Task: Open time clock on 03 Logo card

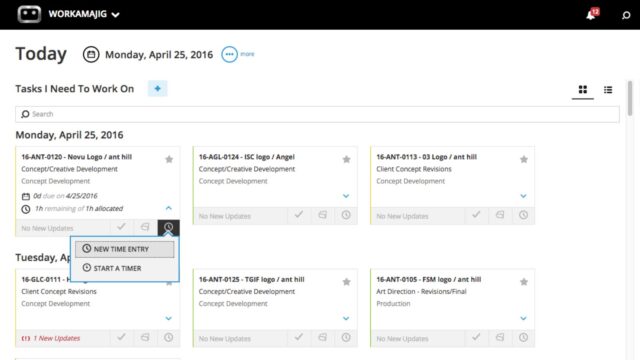Action: coord(523,215)
